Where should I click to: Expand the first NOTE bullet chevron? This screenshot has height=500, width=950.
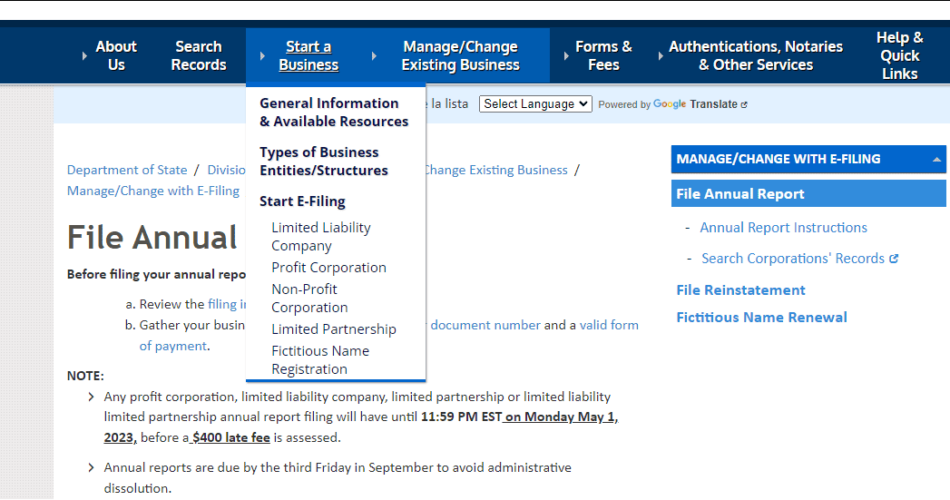pos(92,397)
